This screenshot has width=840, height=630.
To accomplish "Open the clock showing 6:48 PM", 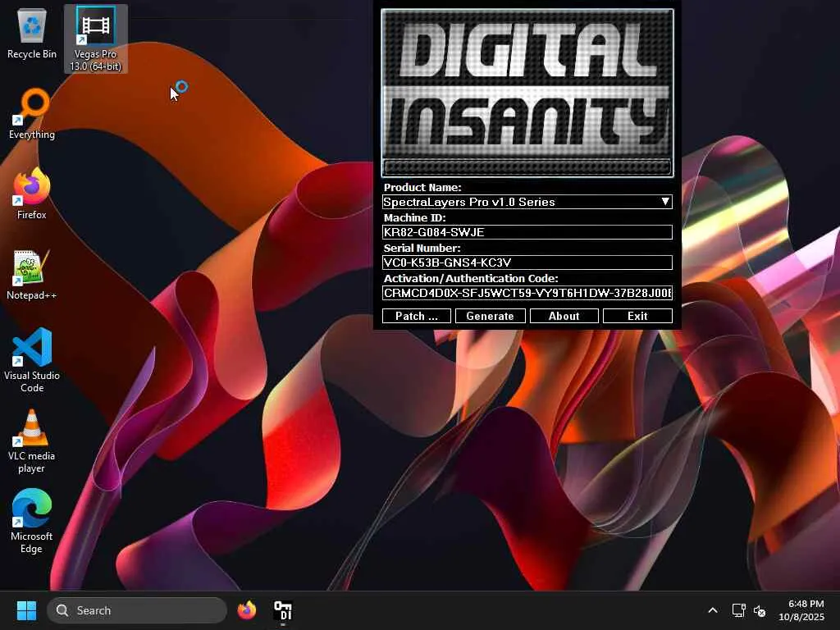I will tap(801, 610).
